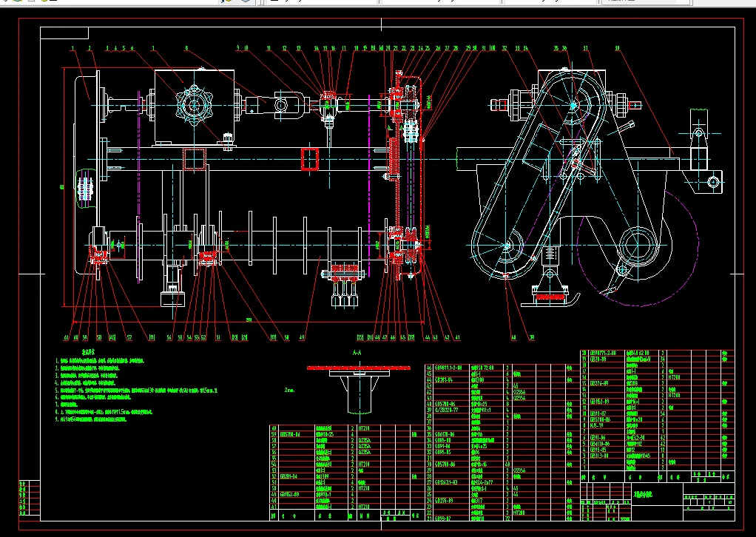
Task: Pick balloon number 39 below side view
Action: [531, 337]
